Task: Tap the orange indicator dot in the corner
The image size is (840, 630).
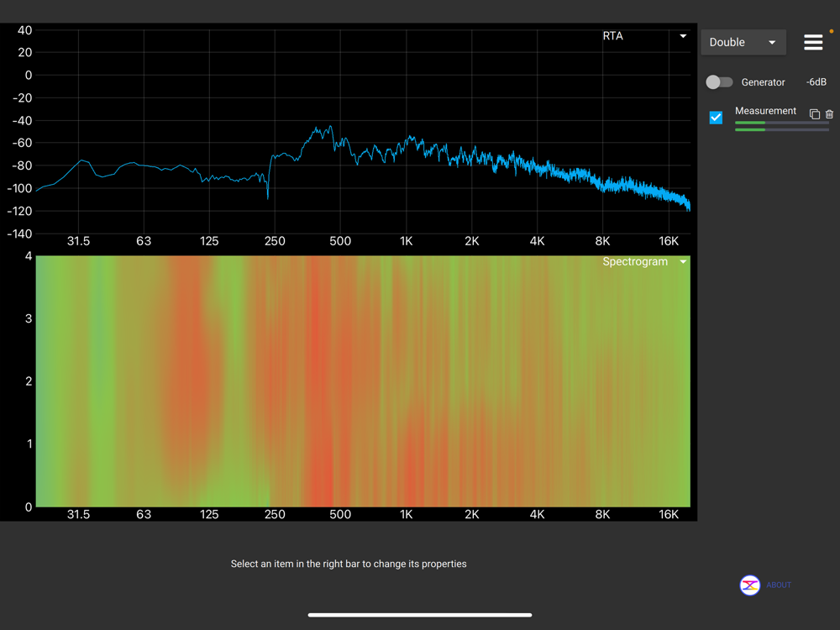Action: [832, 32]
